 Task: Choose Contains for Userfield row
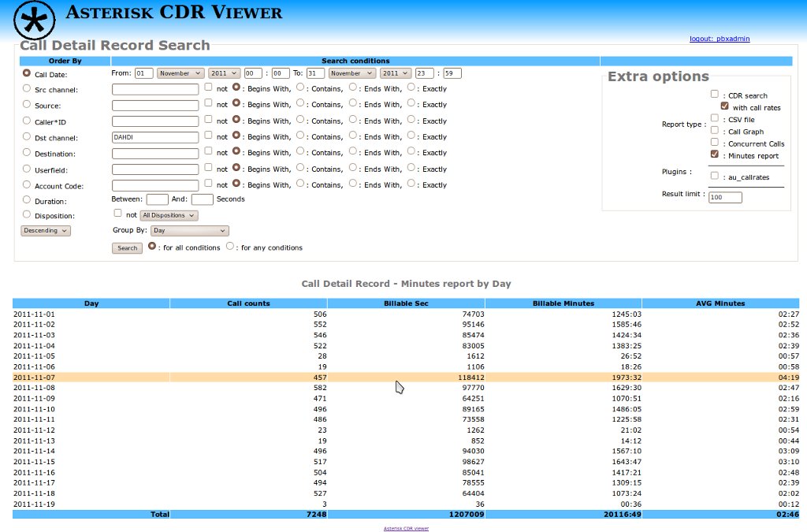coord(300,167)
